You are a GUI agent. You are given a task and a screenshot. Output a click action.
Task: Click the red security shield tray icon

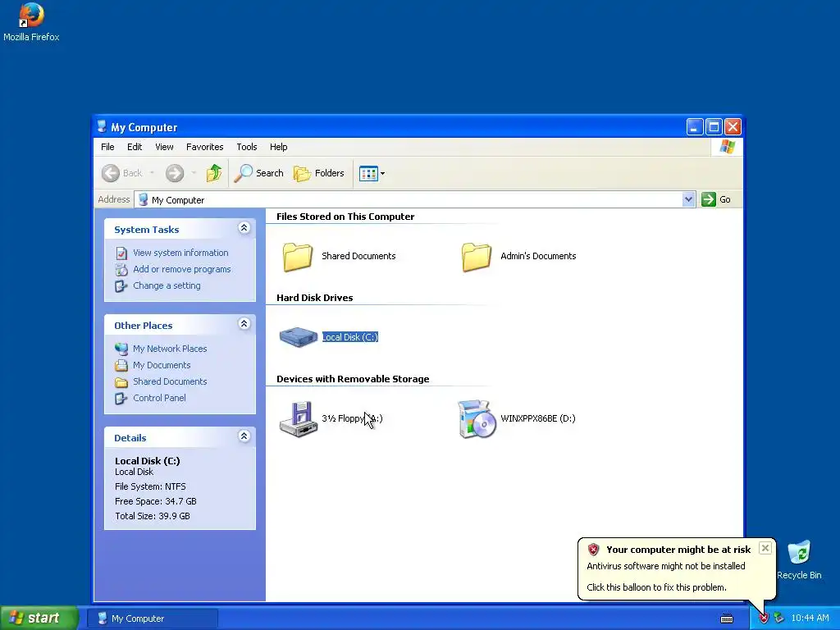pos(764,619)
